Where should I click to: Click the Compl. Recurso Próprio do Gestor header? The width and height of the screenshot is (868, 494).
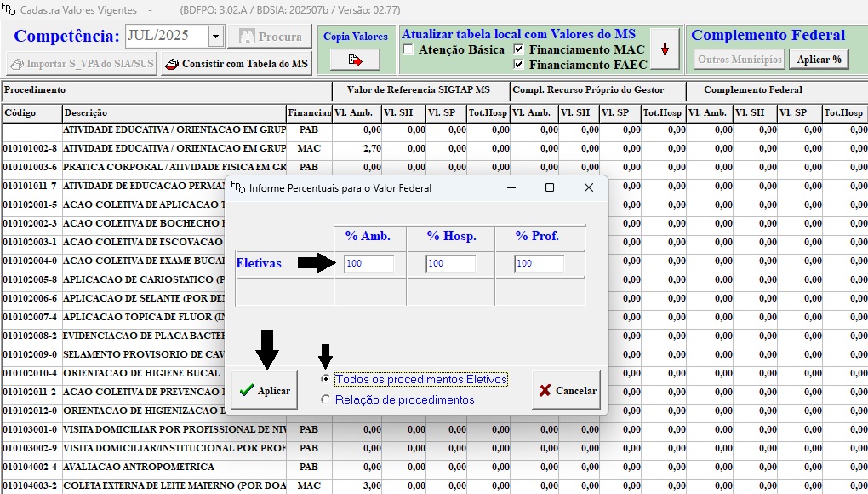pos(598,90)
